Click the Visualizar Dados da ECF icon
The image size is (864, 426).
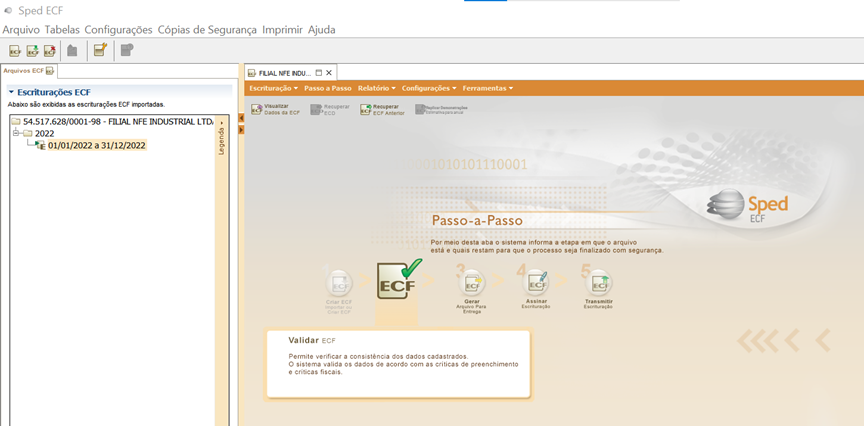click(x=257, y=109)
